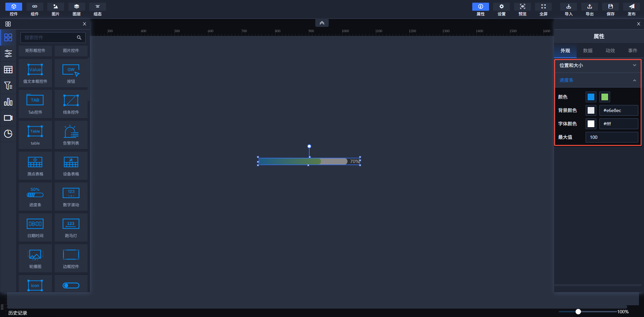Open the 事件 tab
644x317 pixels.
click(x=633, y=51)
